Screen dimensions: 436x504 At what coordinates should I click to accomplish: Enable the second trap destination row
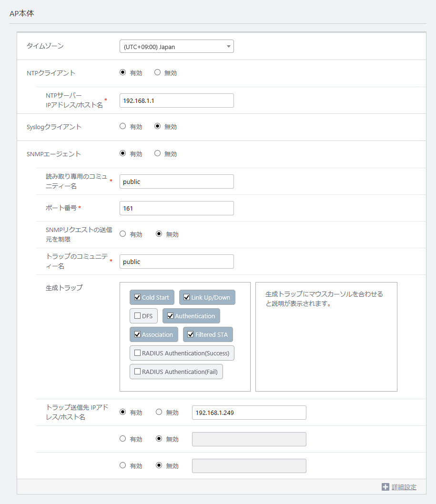tap(122, 438)
